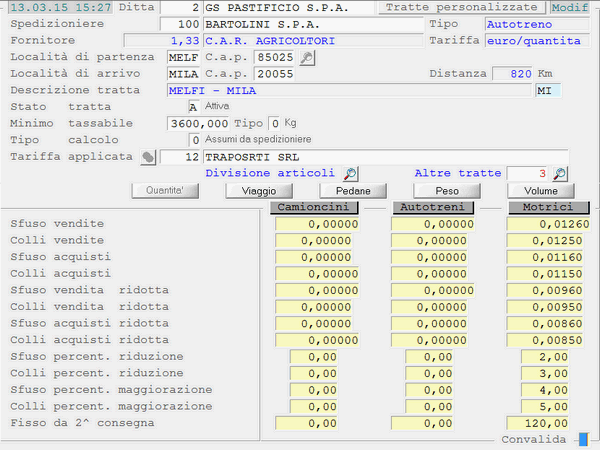Select the Viaggio button

point(259,191)
